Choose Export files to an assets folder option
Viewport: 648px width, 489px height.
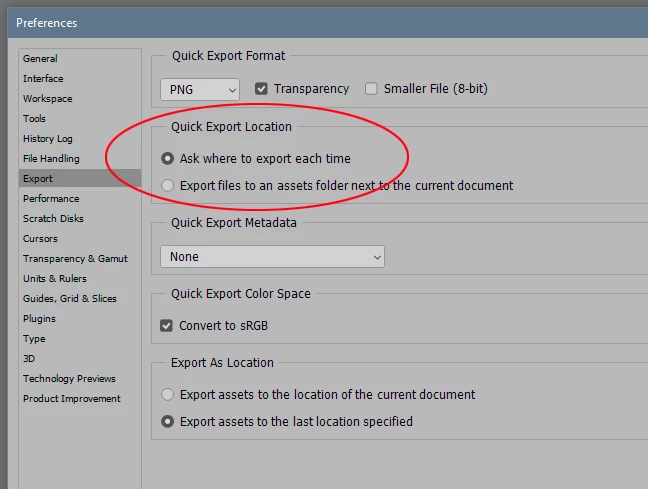167,185
